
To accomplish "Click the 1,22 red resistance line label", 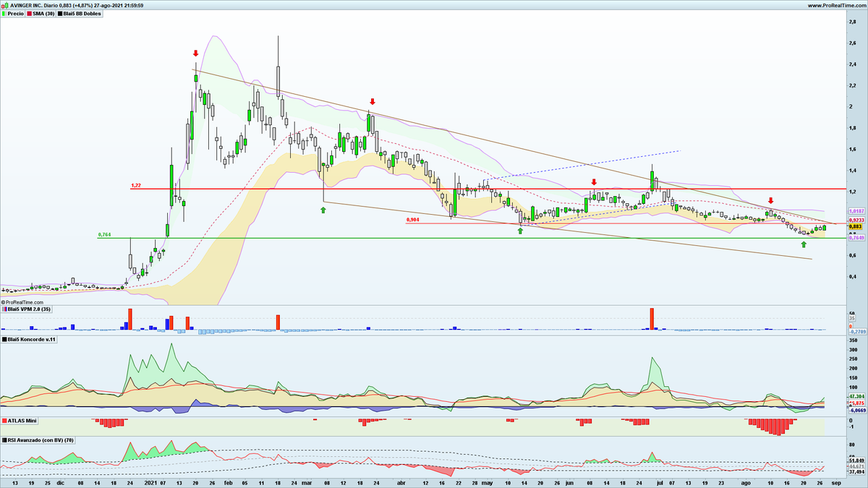I will [135, 185].
